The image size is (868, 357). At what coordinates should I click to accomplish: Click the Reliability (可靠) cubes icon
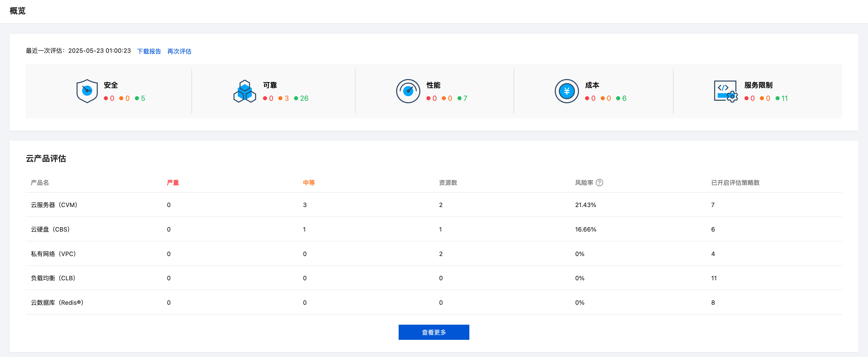245,91
